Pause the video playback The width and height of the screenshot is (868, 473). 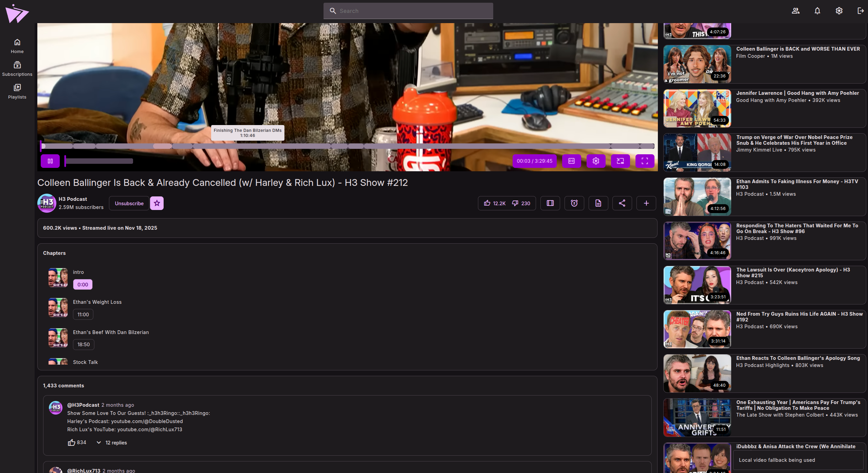coord(50,161)
